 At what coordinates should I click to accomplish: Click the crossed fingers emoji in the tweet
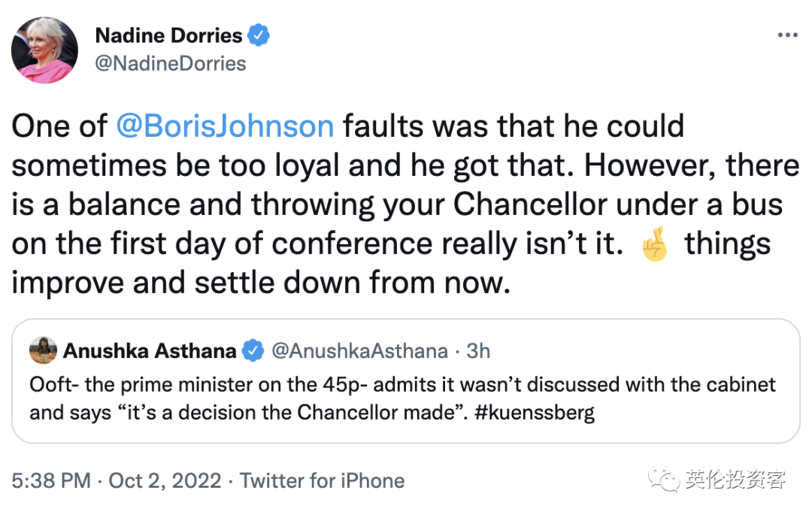[x=655, y=246]
